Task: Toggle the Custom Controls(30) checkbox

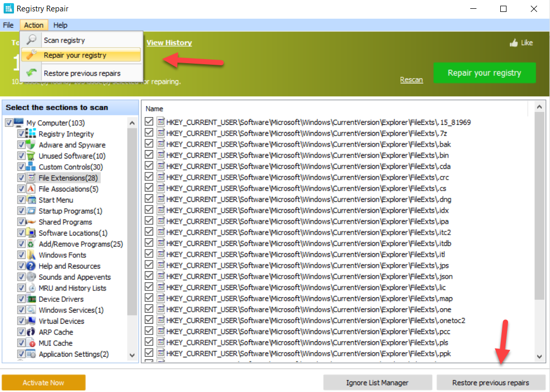Action: click(x=21, y=167)
